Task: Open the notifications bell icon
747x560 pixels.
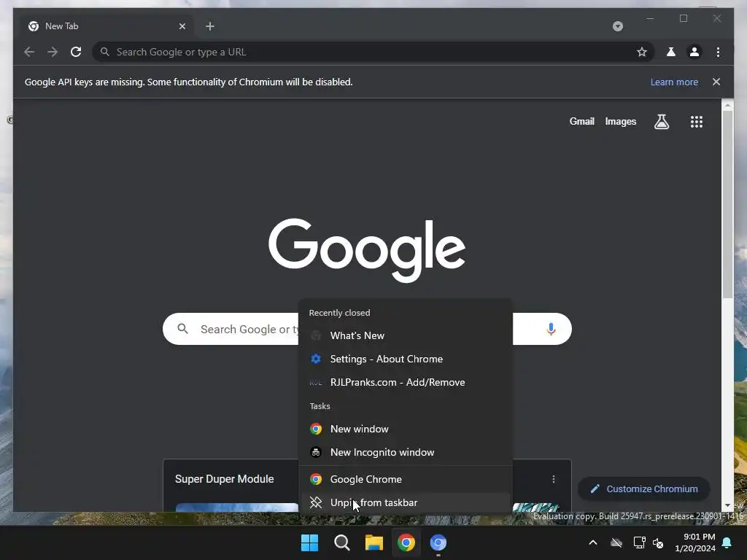Action: coord(727,542)
